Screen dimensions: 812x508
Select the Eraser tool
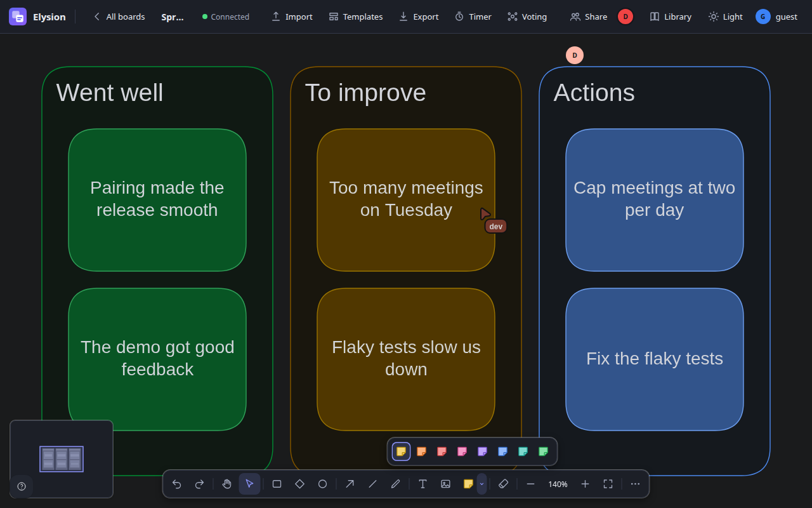tap(504, 484)
